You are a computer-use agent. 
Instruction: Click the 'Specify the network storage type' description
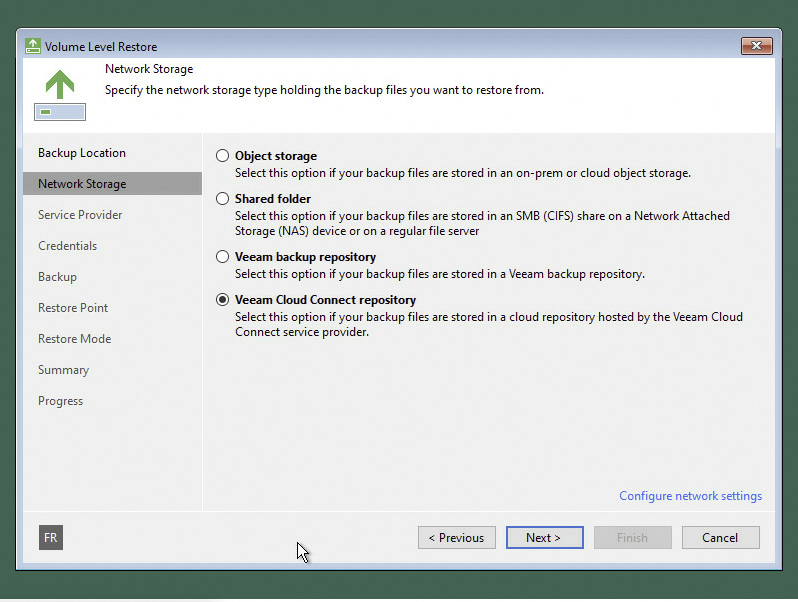point(324,90)
